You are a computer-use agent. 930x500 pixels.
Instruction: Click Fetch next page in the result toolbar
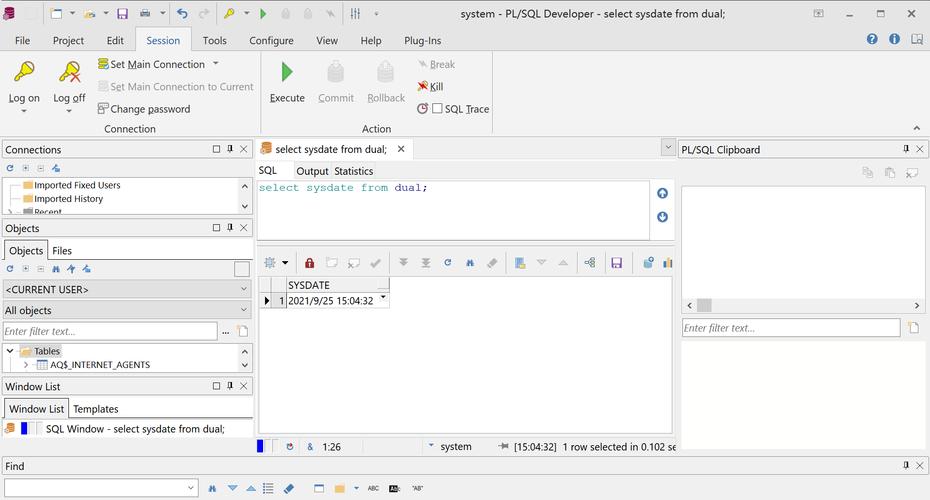coord(403,263)
